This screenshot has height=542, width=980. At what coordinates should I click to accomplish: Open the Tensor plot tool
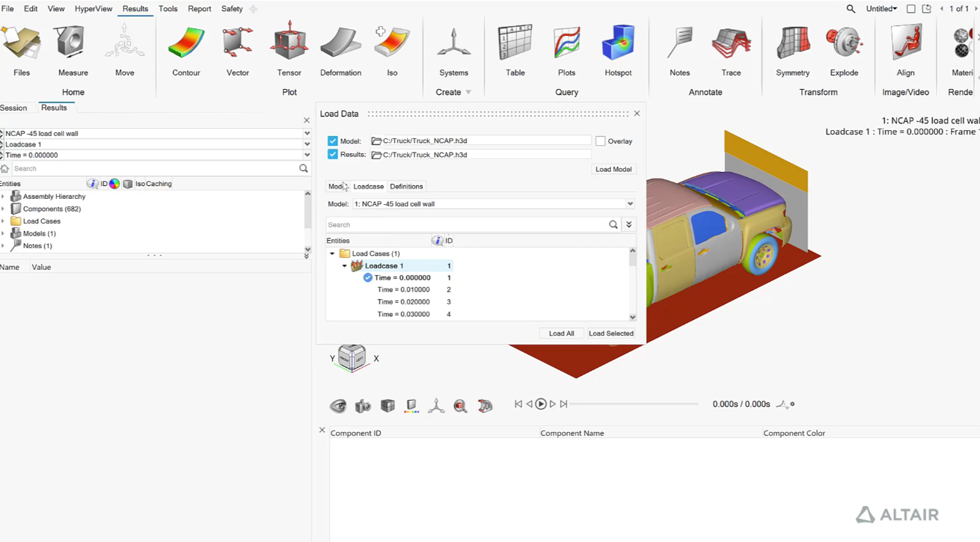coord(289,51)
